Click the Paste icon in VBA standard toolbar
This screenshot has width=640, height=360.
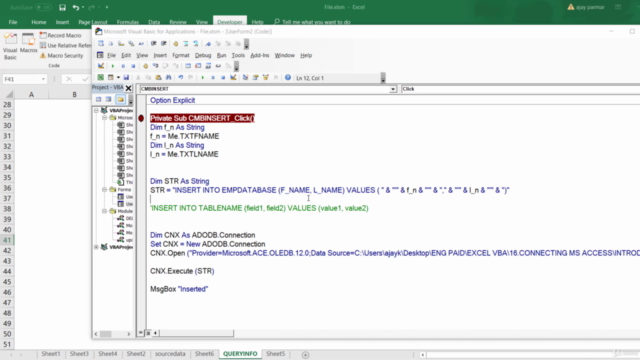coord(158,78)
